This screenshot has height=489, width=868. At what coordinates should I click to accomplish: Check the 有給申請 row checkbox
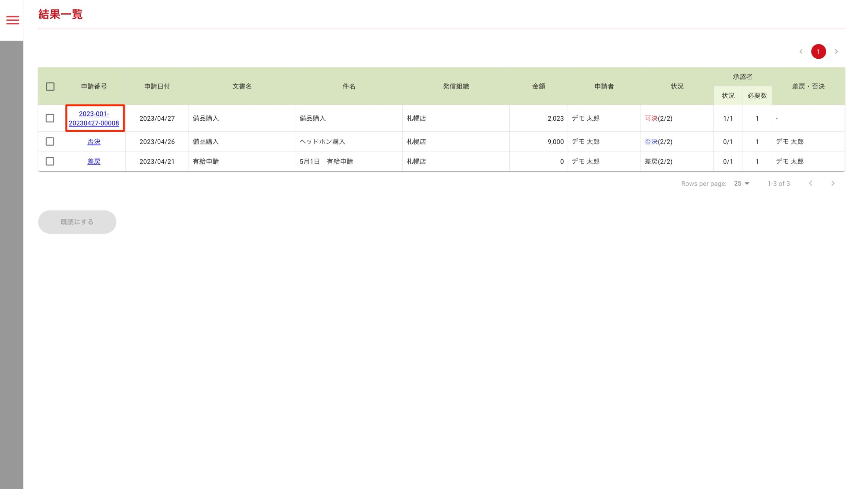[x=50, y=161]
